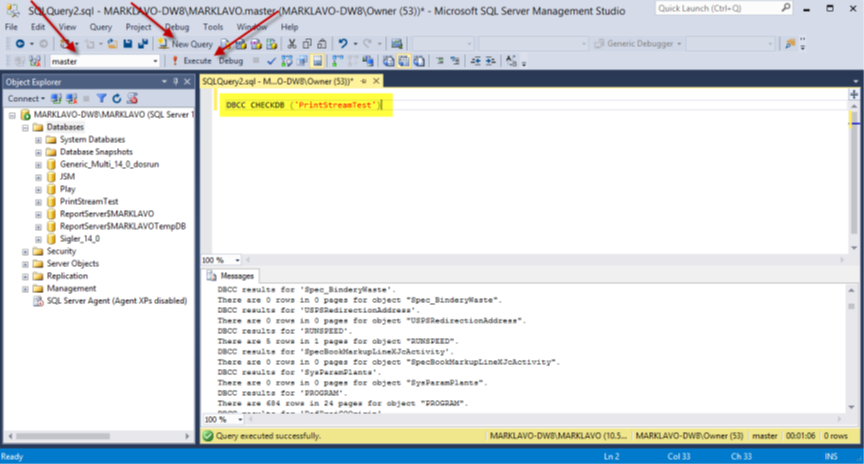This screenshot has width=864, height=464.
Task: Click the New Query toolbar button
Action: [185, 44]
